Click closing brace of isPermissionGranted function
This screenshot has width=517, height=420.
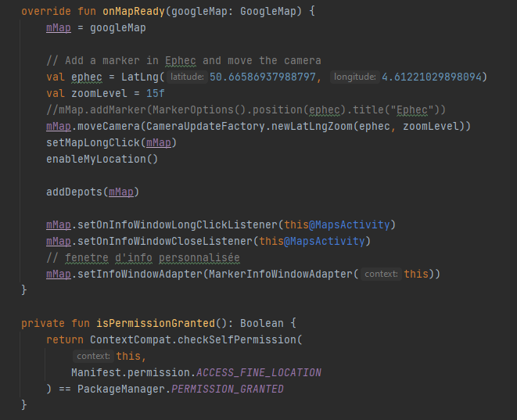click(x=23, y=405)
